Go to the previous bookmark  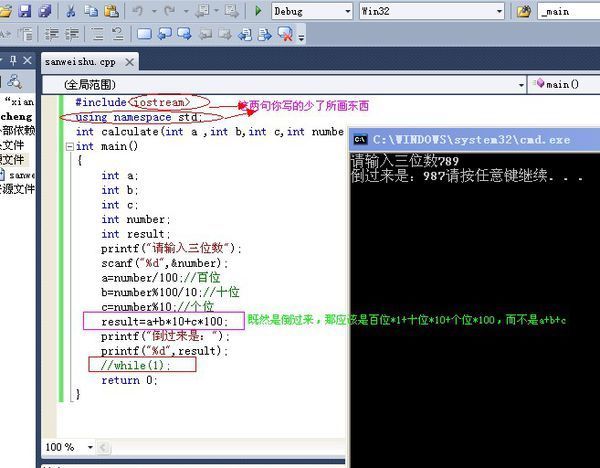pyautogui.click(x=165, y=34)
